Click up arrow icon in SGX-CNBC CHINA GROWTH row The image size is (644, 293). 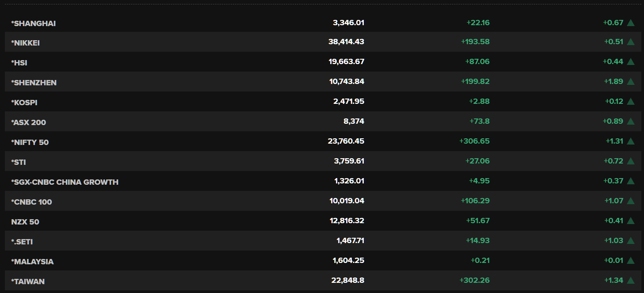point(631,181)
